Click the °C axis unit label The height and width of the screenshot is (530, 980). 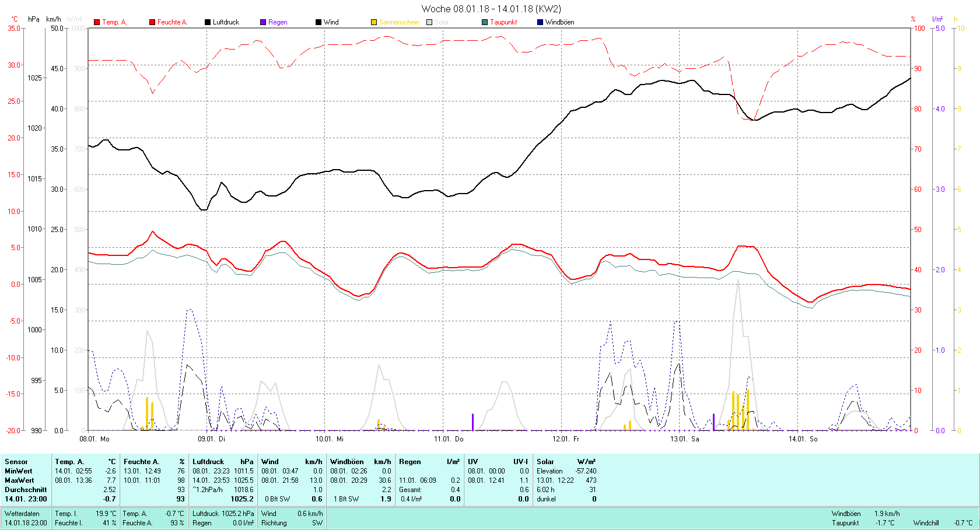click(x=15, y=19)
